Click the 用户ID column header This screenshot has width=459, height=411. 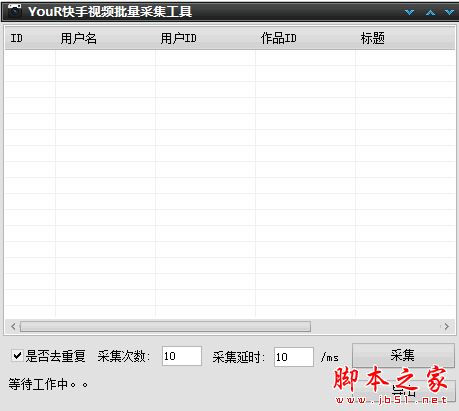[205, 38]
